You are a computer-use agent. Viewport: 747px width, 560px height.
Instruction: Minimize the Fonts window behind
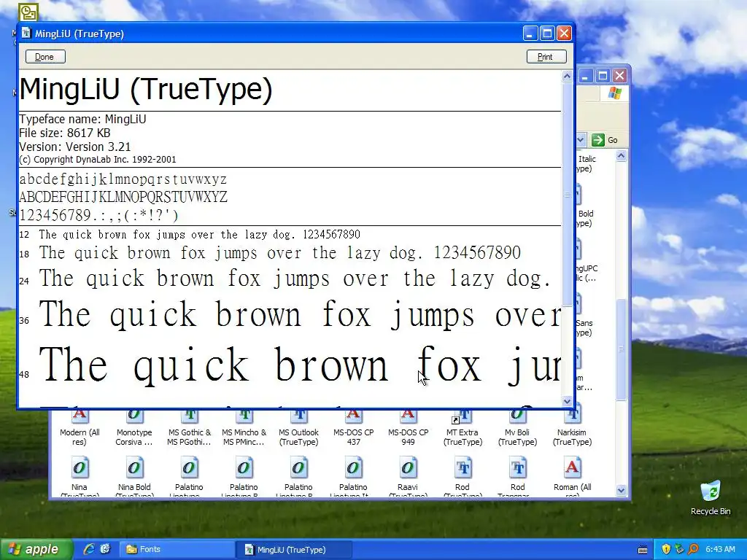point(586,76)
